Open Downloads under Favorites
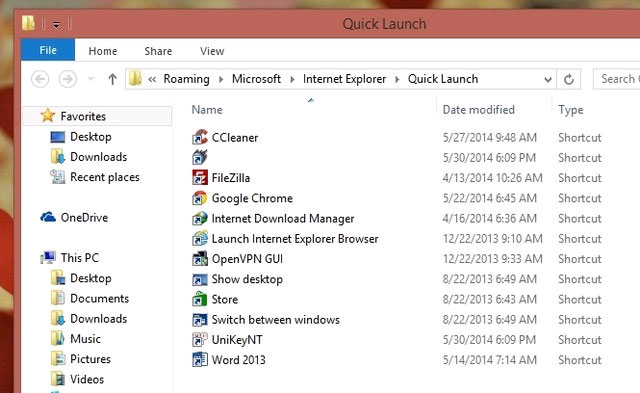 pos(98,157)
